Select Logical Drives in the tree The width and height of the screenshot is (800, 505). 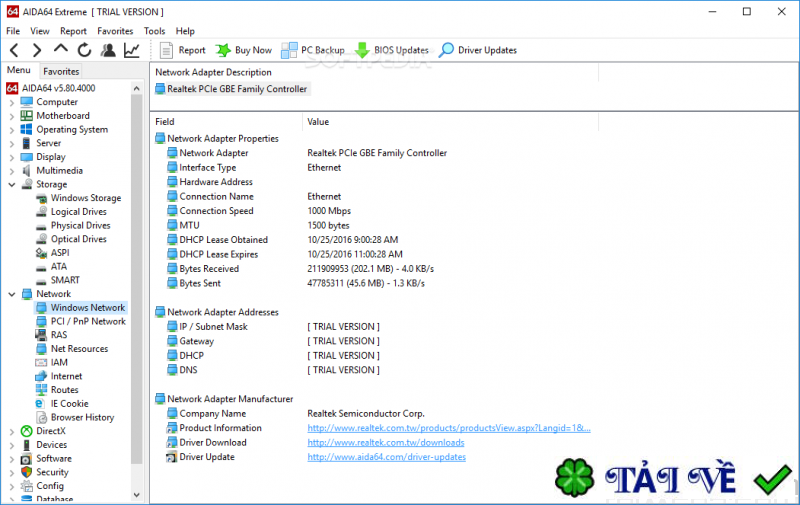(x=71, y=212)
